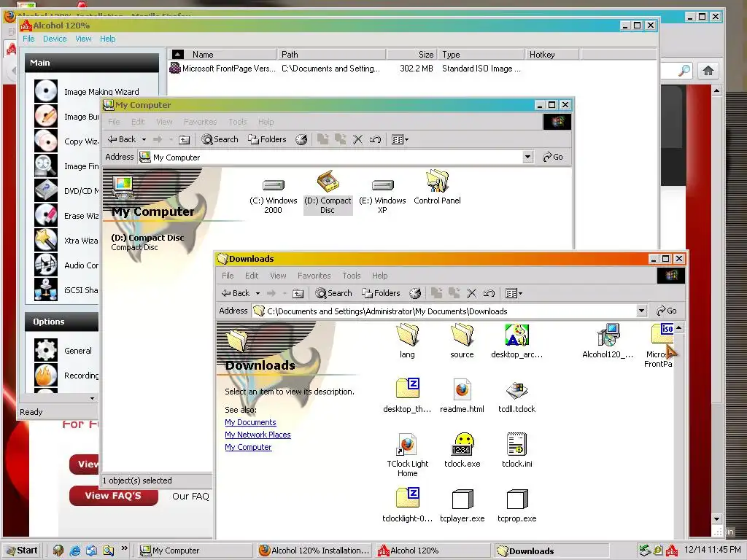The width and height of the screenshot is (747, 560).
Task: Select the Microsoft FrontPage image row
Action: [x=346, y=69]
